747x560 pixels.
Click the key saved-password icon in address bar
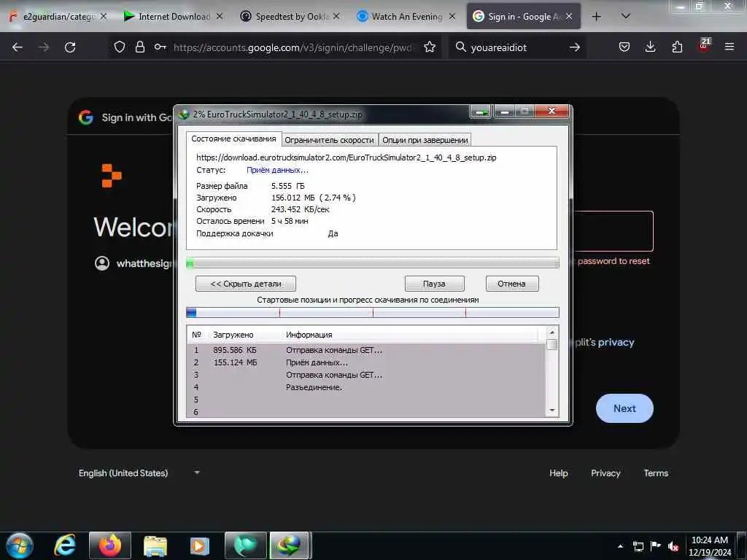coord(160,47)
